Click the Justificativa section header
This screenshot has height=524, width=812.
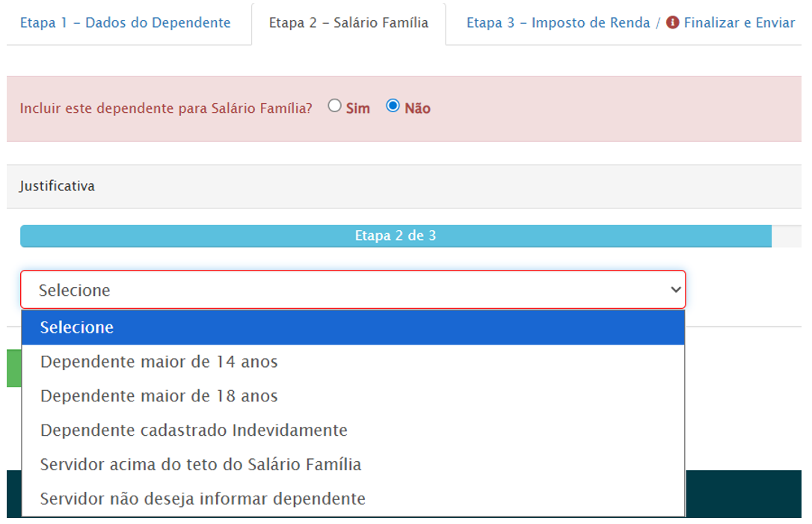57,186
